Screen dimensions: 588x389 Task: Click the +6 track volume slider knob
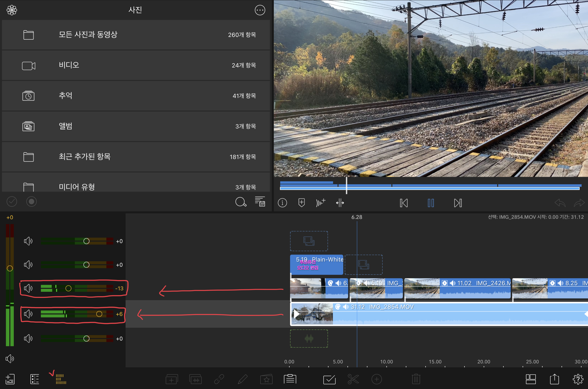point(99,314)
